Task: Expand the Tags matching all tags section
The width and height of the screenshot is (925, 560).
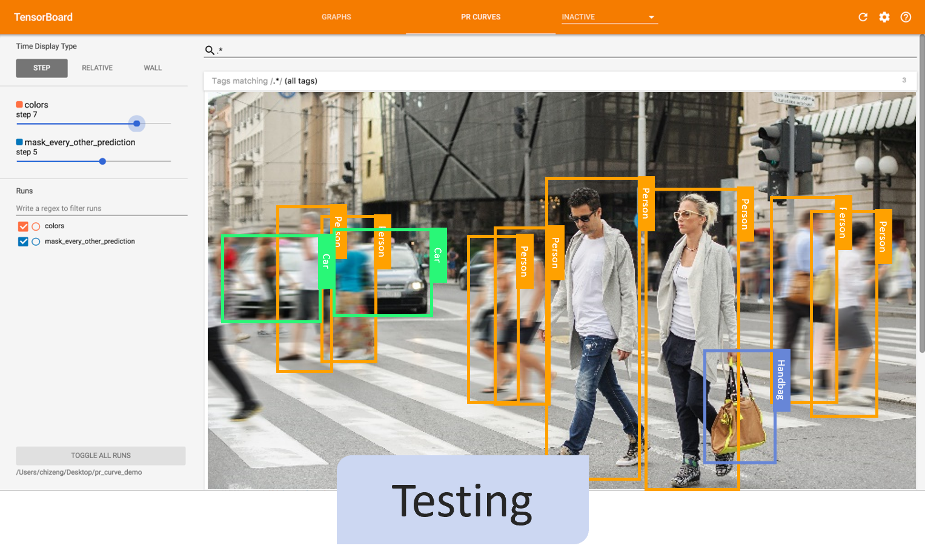Action: (x=560, y=81)
